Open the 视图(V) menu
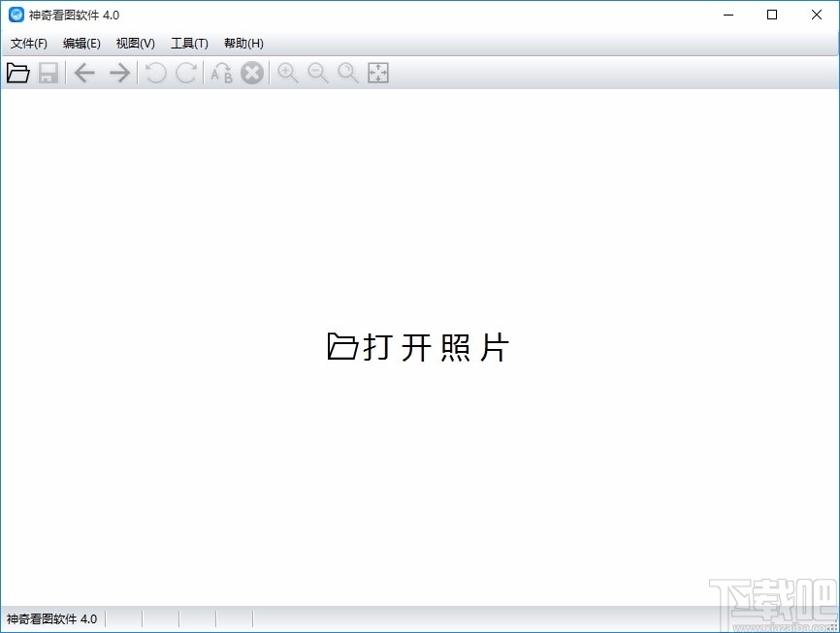The image size is (840, 633). 135,44
